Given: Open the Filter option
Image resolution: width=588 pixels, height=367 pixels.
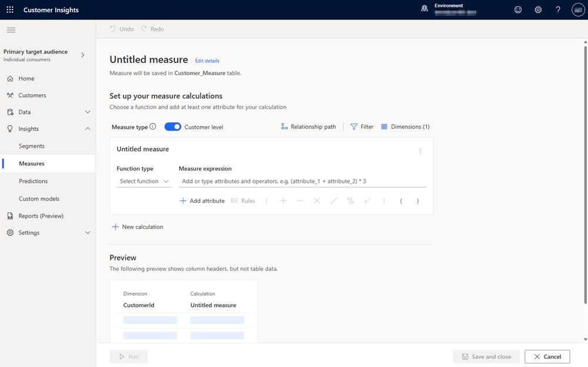Looking at the screenshot, I should pyautogui.click(x=362, y=127).
